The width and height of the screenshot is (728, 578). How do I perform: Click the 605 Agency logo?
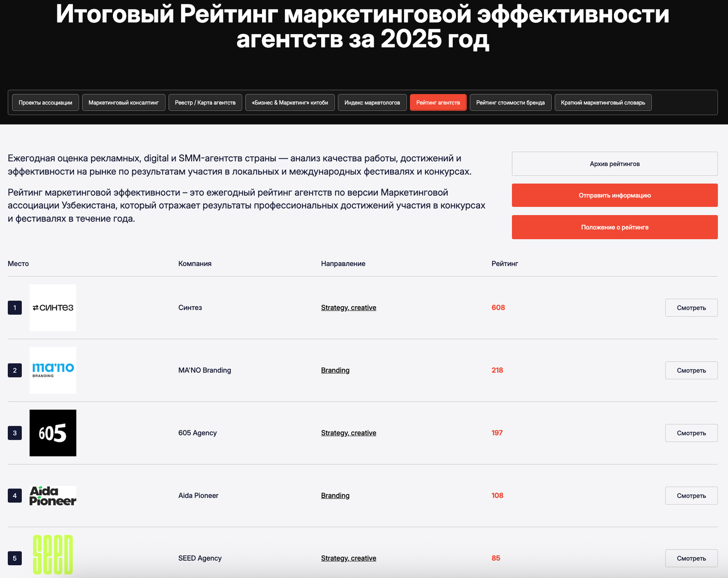[x=53, y=433]
